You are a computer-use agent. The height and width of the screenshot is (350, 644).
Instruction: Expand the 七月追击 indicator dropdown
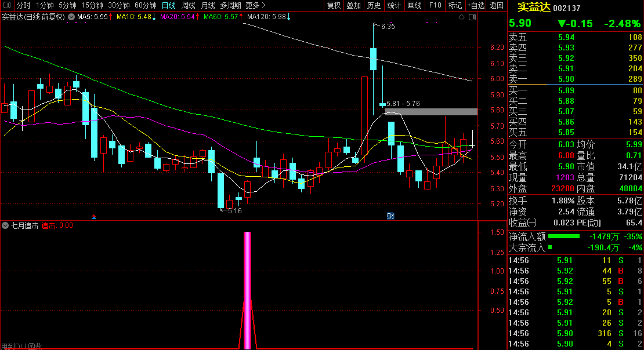pos(5,225)
